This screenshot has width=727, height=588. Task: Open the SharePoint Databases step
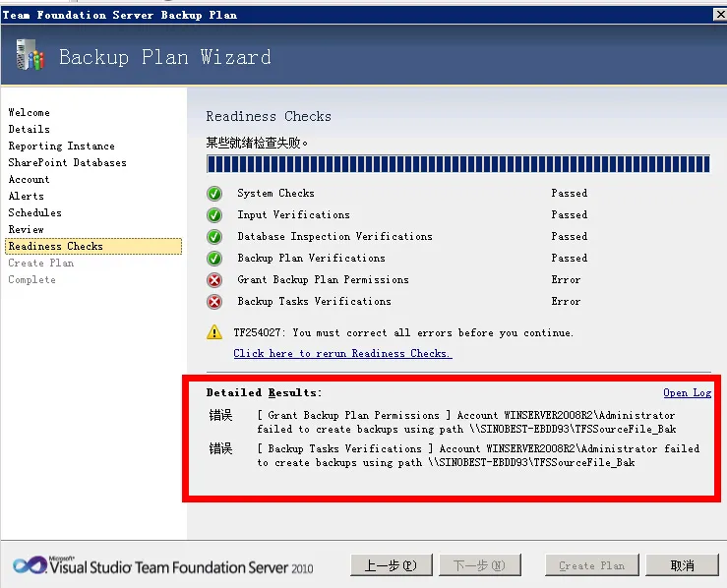(x=67, y=162)
